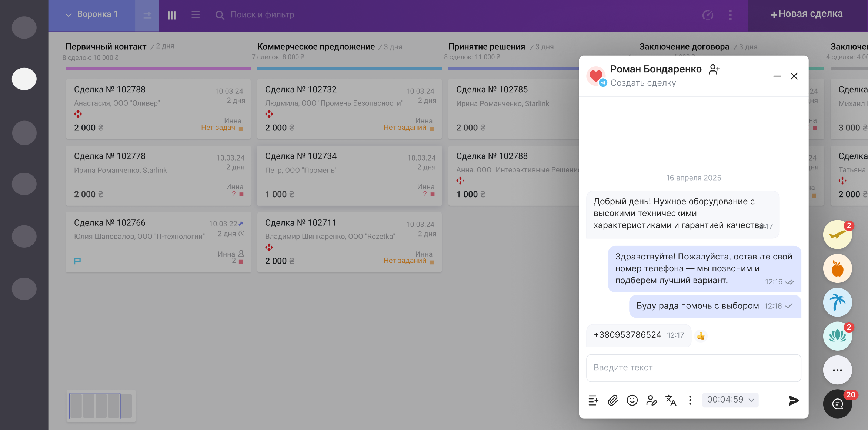Click the translate message icon
Screen dimensions: 868x430
(x=671, y=400)
